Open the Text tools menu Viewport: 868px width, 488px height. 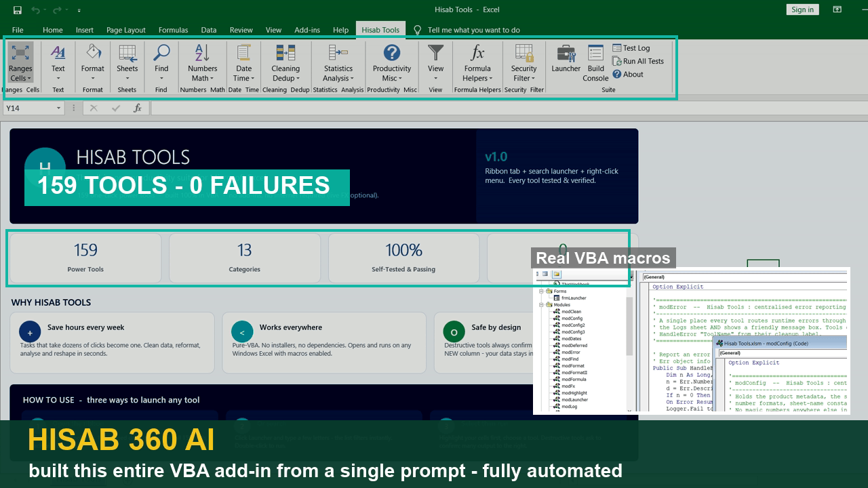58,63
